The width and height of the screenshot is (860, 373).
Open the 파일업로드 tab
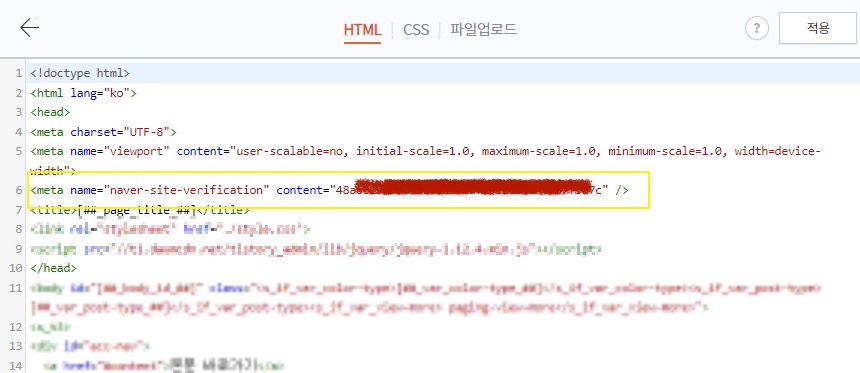[483, 29]
